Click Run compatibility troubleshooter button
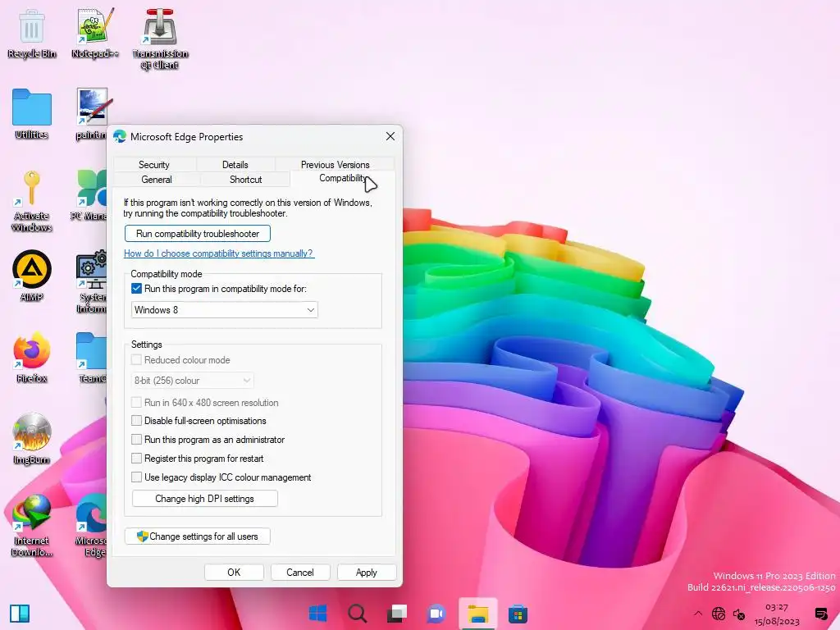 (197, 234)
